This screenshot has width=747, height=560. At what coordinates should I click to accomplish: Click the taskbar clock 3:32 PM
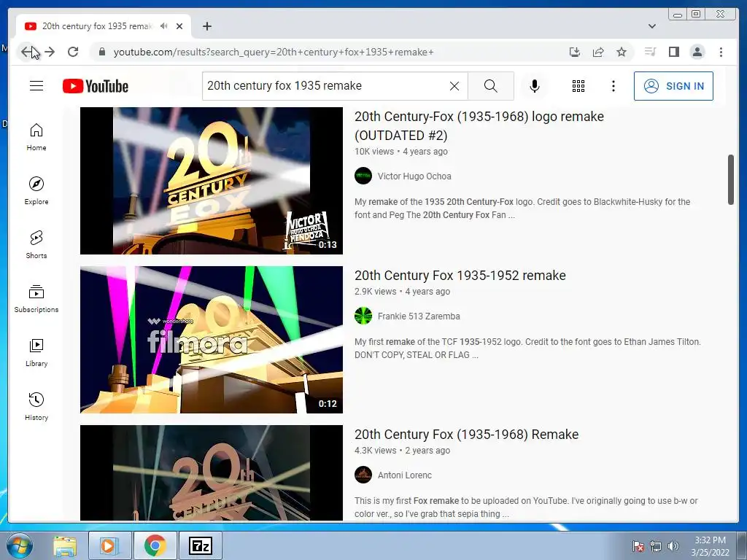click(x=710, y=546)
